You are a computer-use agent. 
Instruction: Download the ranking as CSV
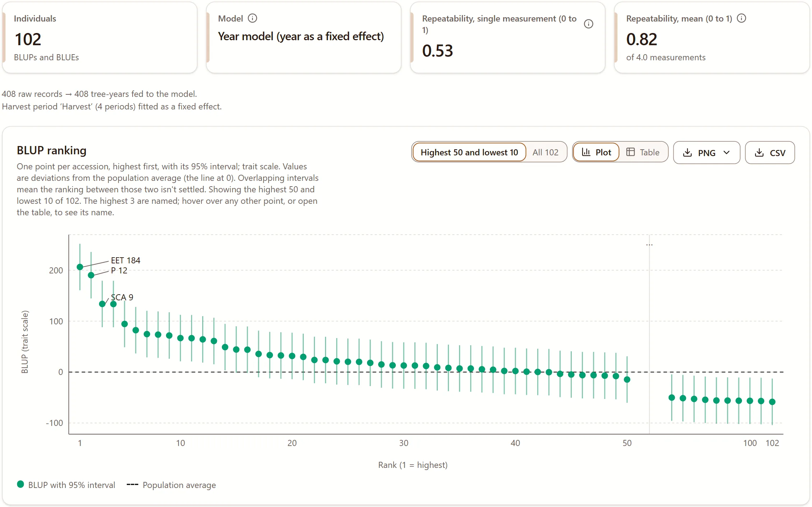point(770,152)
